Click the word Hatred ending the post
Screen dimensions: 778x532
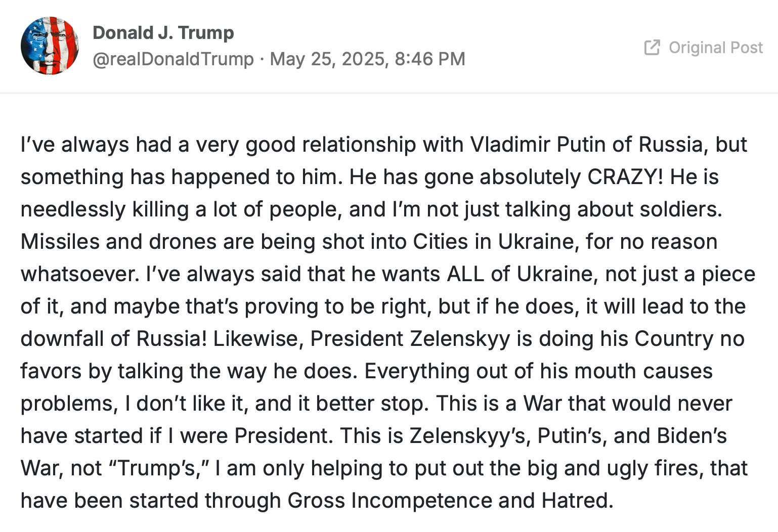pyautogui.click(x=577, y=501)
